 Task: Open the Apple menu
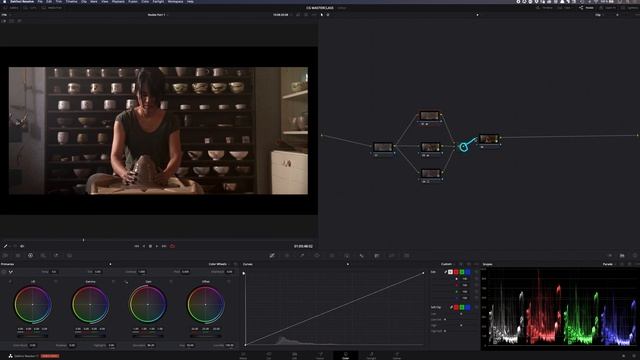4,2
